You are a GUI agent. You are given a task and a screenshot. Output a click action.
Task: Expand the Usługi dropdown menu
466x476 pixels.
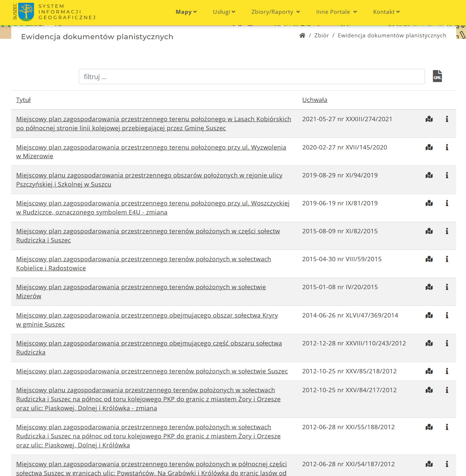[x=224, y=12]
